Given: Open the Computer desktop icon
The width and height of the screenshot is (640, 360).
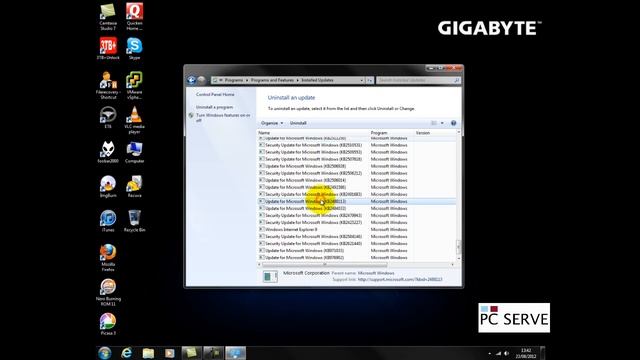Looking at the screenshot, I should [x=134, y=152].
